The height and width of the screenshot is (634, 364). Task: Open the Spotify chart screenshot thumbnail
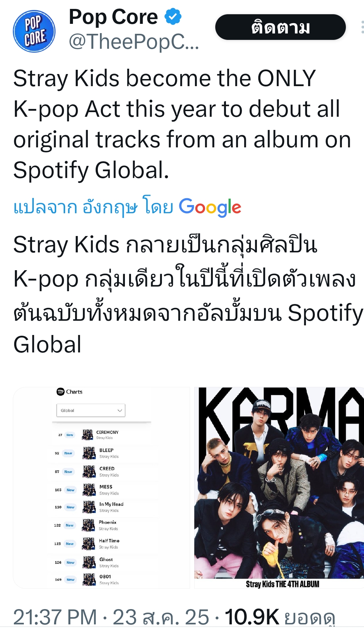pos(101,488)
